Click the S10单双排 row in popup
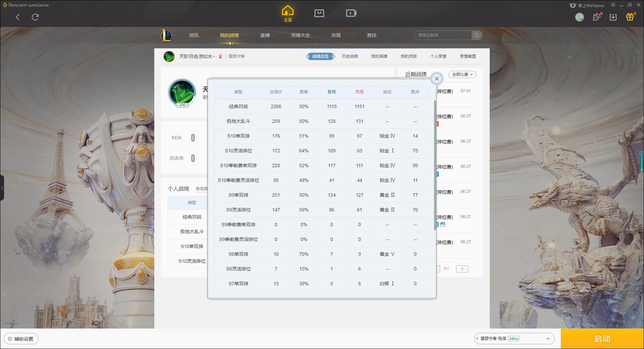The height and width of the screenshot is (349, 644). [322, 136]
